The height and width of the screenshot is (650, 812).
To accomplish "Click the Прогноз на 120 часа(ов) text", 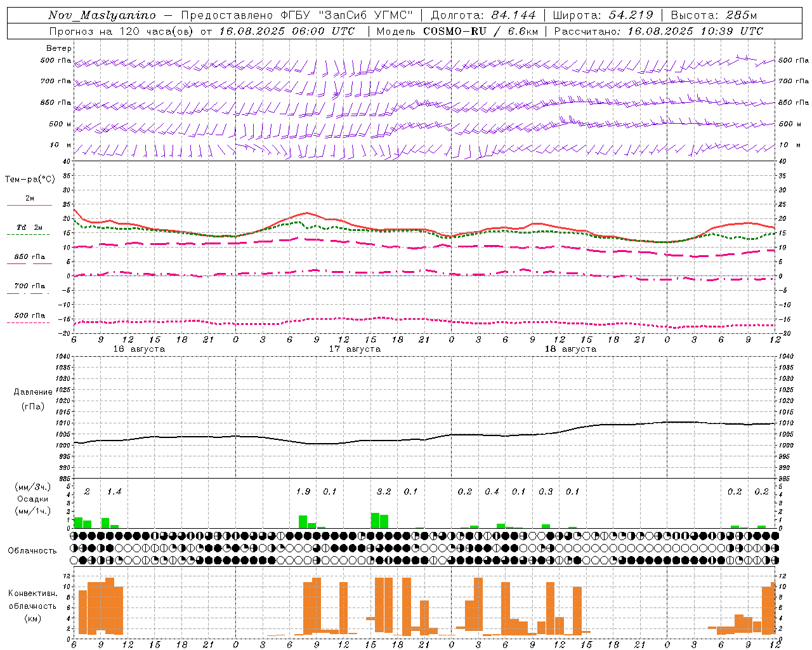I will tap(122, 31).
